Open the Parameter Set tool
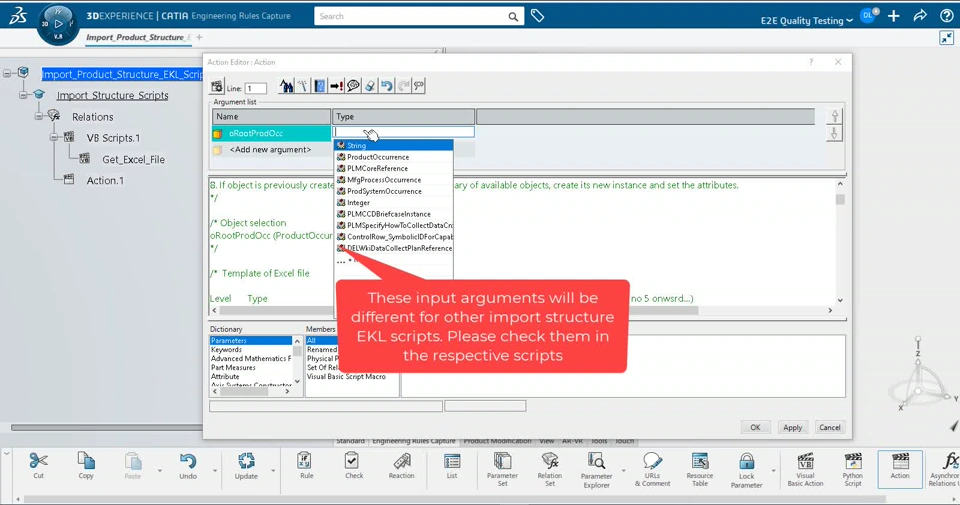This screenshot has width=960, height=505. coord(502,461)
